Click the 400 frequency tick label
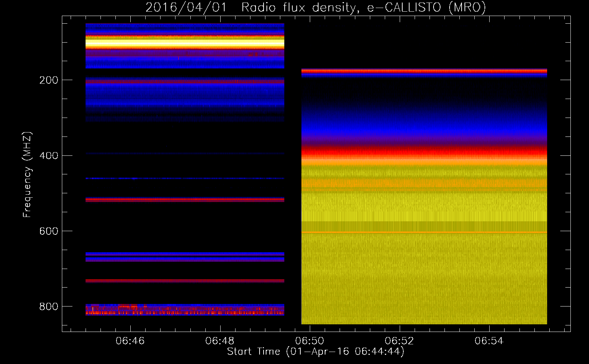 (x=49, y=156)
